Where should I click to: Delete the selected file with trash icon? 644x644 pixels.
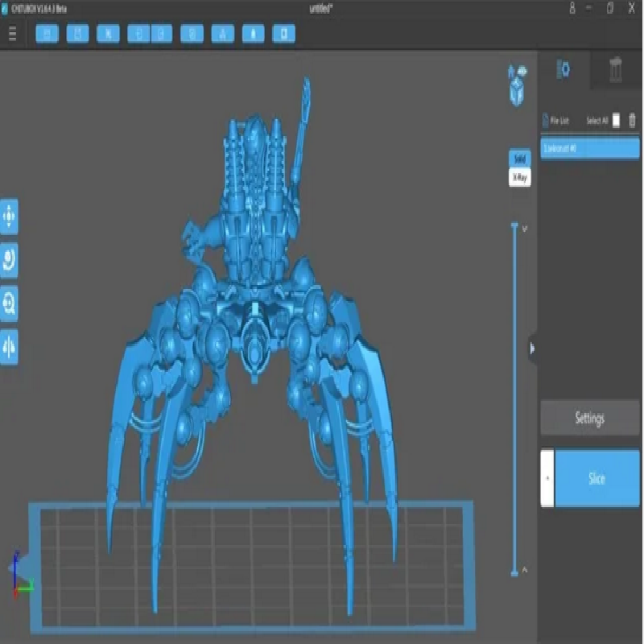click(632, 120)
